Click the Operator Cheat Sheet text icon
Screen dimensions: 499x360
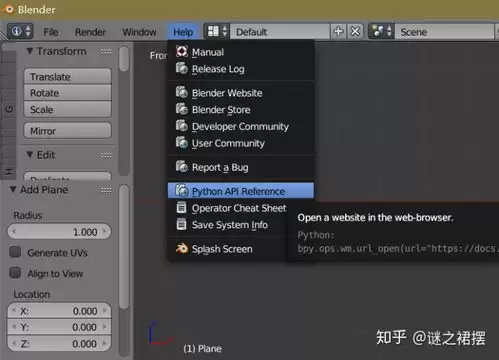point(181,207)
